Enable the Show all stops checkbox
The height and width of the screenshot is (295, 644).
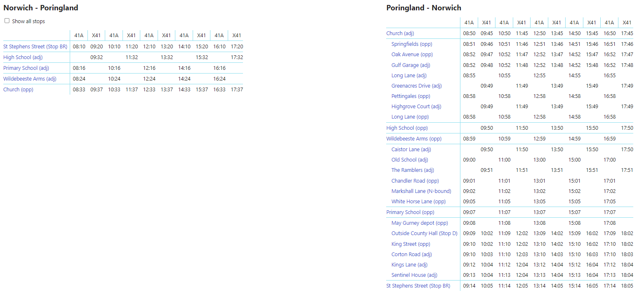coord(7,21)
